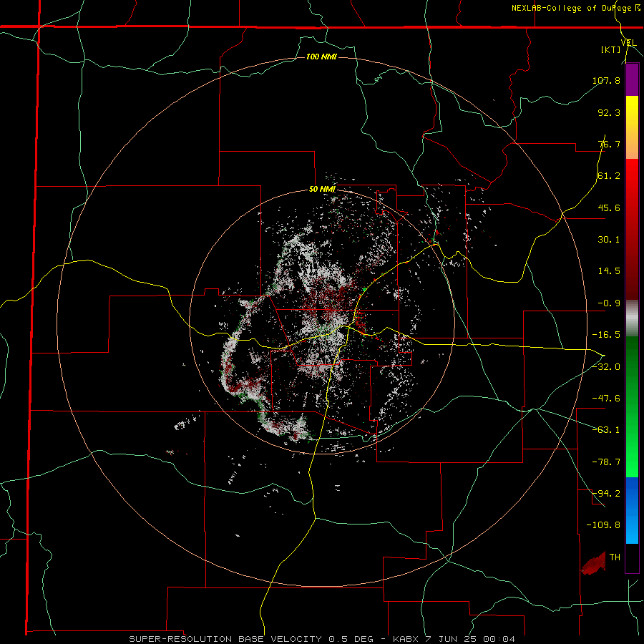644x644 pixels.
Task: Select the -94.2 scale label
Action: coord(606,494)
